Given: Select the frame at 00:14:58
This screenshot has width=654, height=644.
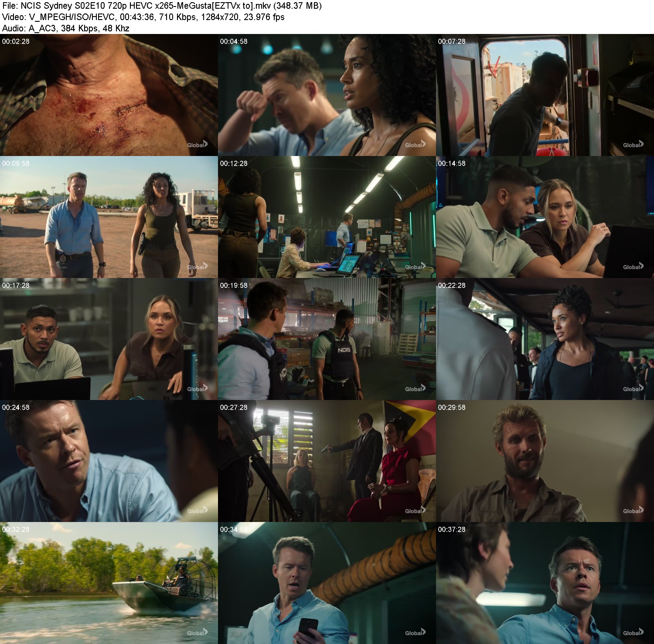Looking at the screenshot, I should point(545,217).
